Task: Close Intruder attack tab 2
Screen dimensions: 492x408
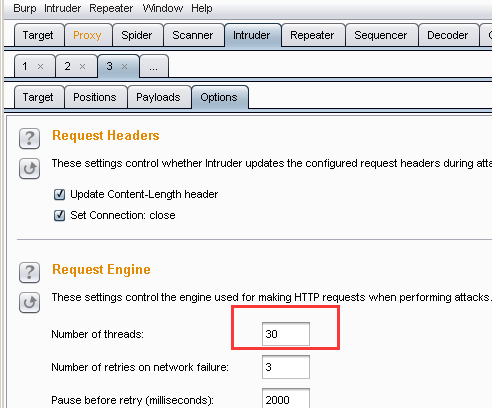Action: tap(82, 67)
